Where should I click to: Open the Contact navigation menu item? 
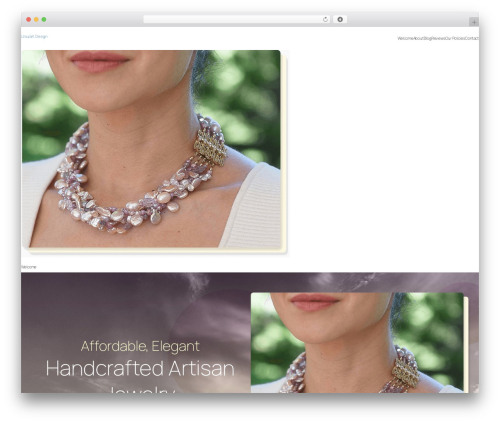(x=472, y=38)
